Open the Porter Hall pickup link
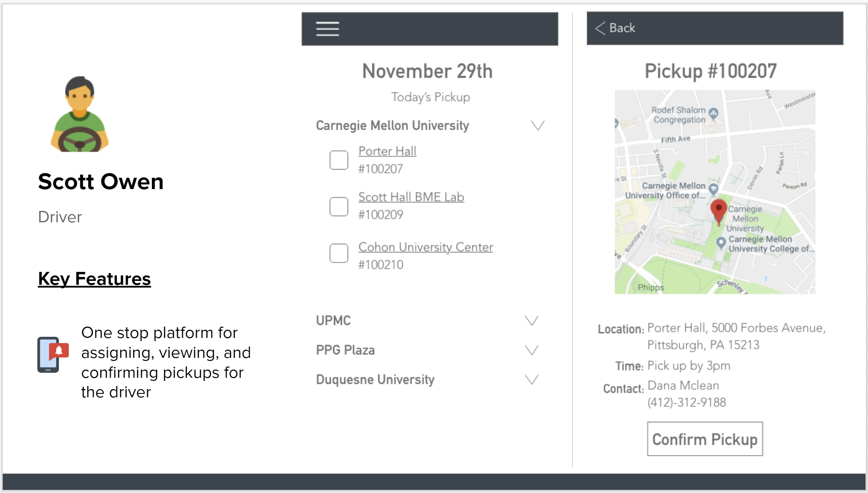Screen dimensions: 868x493 (387, 151)
